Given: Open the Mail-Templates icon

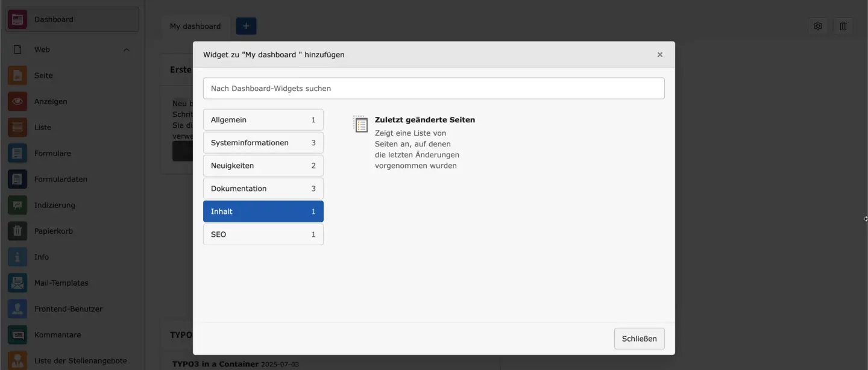Looking at the screenshot, I should coord(17,283).
